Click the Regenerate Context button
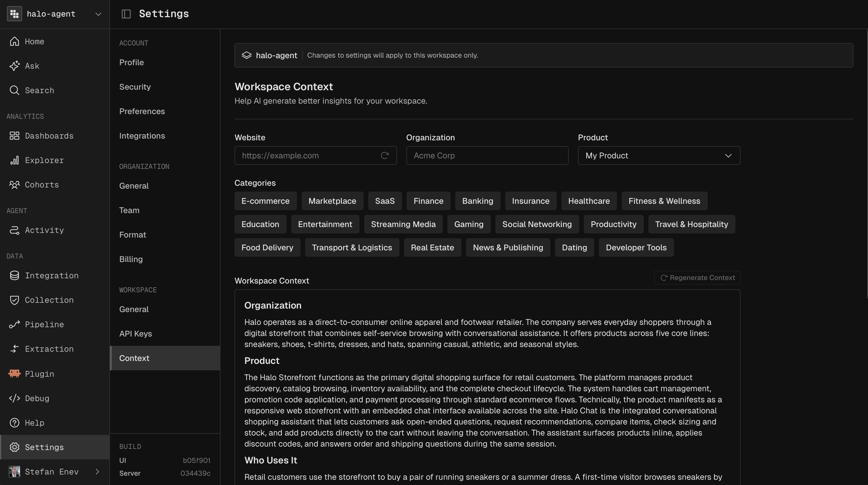 point(697,277)
